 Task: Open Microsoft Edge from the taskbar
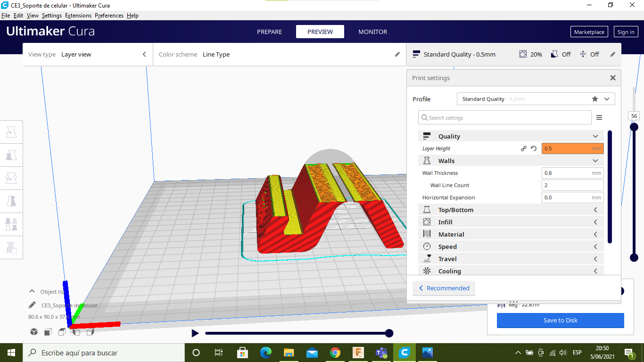point(266,353)
